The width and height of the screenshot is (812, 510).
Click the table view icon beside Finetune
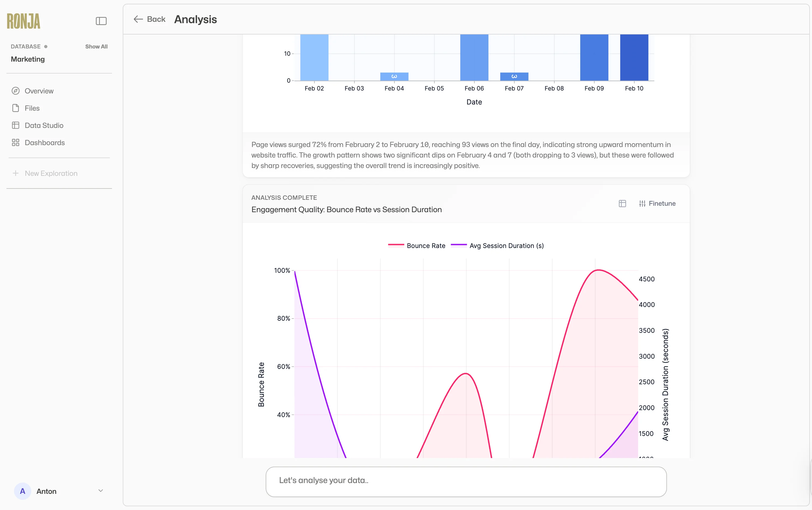pos(622,203)
